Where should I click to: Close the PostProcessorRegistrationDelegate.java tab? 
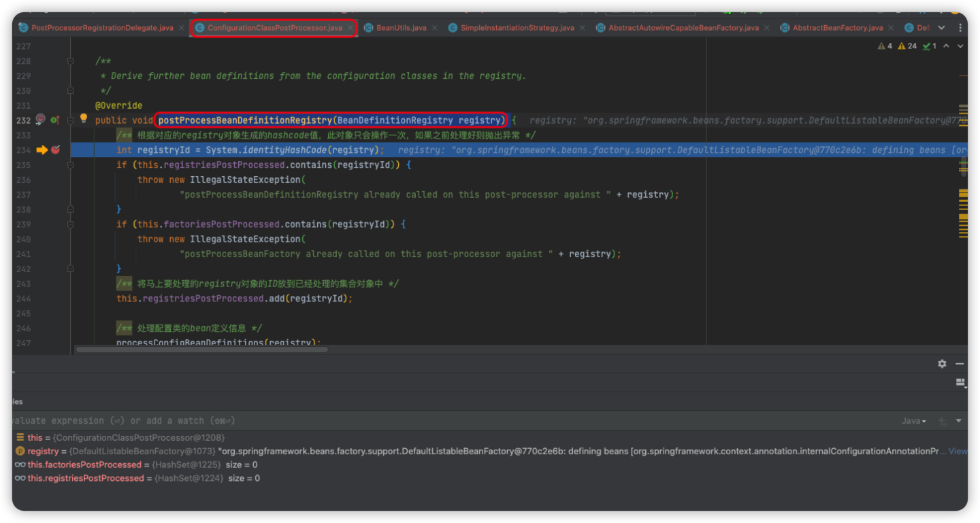pos(181,28)
